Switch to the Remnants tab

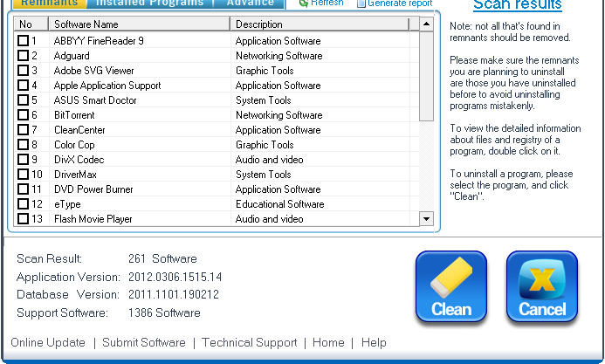click(50, 3)
